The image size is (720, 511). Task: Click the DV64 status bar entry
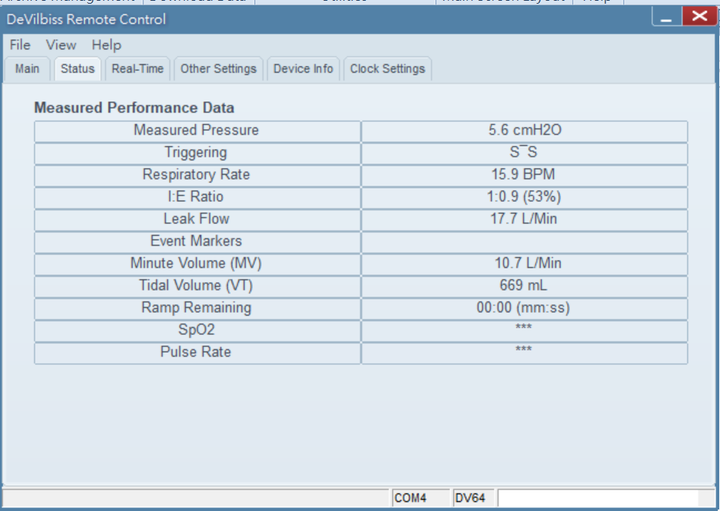[x=473, y=498]
